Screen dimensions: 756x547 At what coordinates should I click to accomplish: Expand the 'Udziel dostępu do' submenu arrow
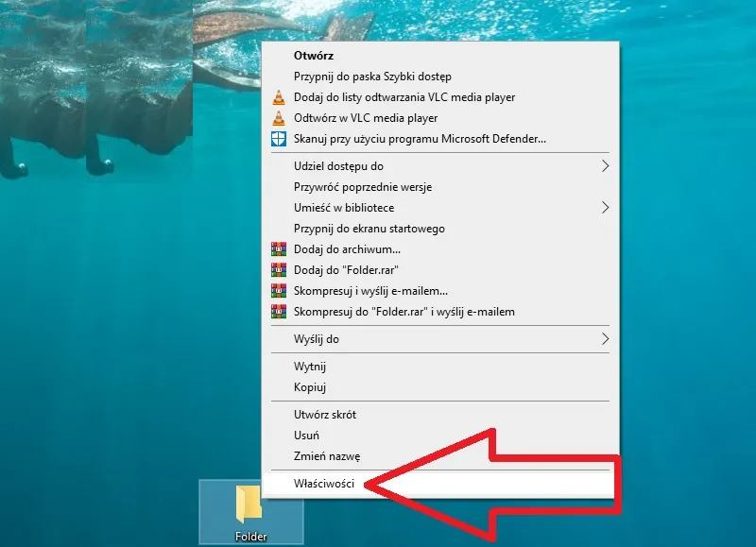(x=606, y=166)
